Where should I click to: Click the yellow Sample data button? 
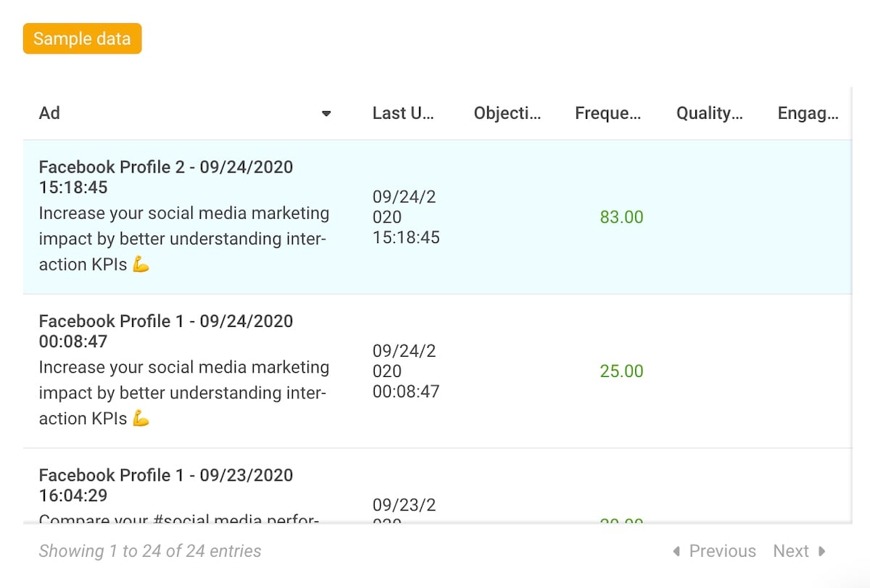82,38
